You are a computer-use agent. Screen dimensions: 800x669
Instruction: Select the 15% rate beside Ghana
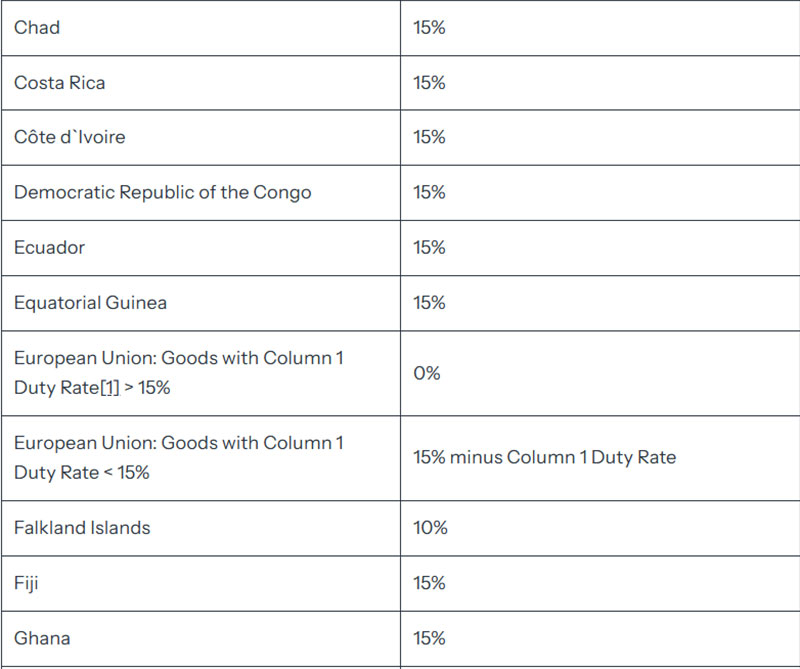coord(429,638)
